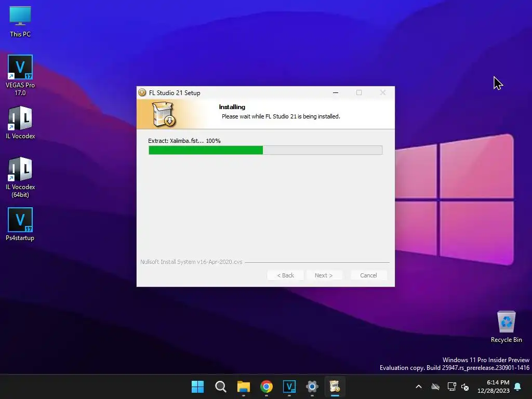Open taskbar Search
This screenshot has width=532, height=399.
click(x=220, y=387)
